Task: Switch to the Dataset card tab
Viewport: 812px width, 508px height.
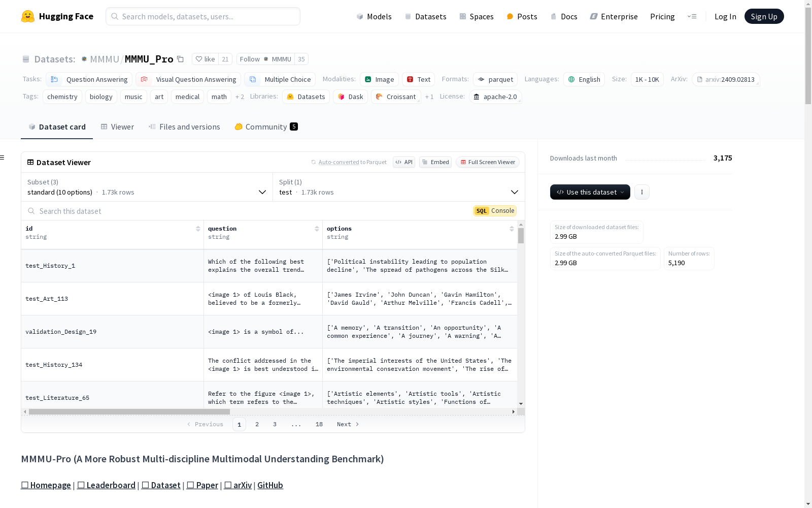Action: pos(57,127)
